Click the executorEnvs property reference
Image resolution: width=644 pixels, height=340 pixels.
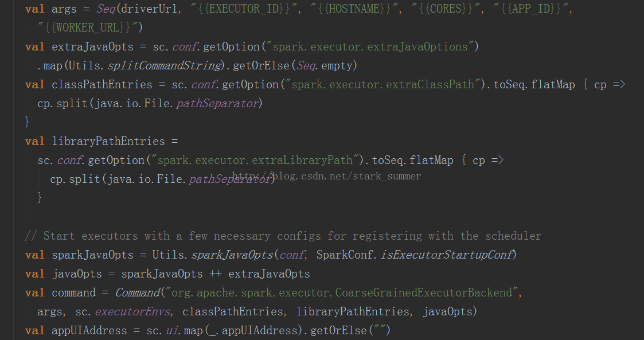(132, 312)
